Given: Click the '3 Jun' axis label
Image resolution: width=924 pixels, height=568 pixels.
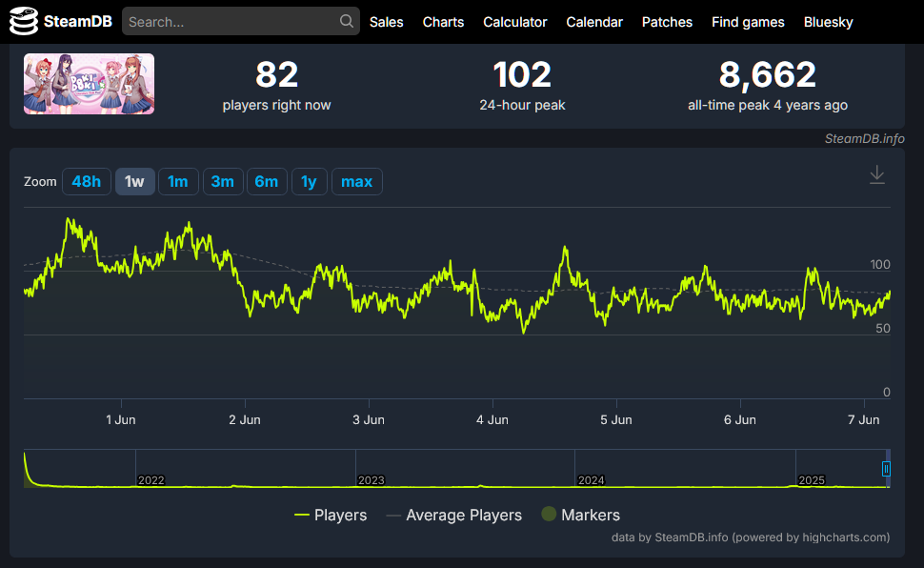Looking at the screenshot, I should click(x=369, y=420).
